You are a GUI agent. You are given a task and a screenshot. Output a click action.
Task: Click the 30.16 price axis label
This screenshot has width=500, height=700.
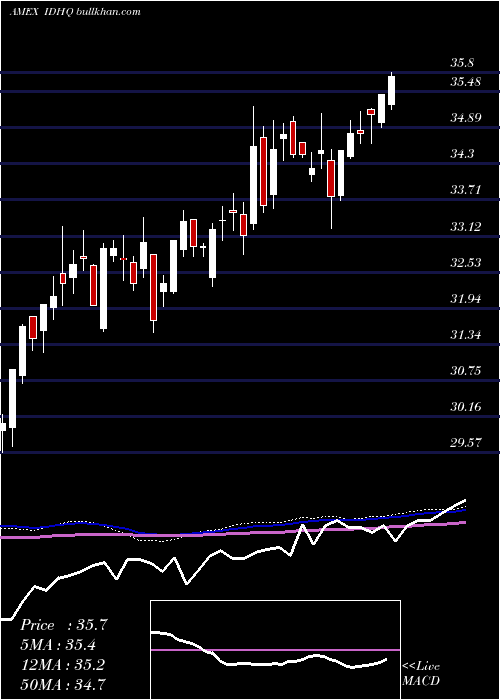click(x=465, y=407)
